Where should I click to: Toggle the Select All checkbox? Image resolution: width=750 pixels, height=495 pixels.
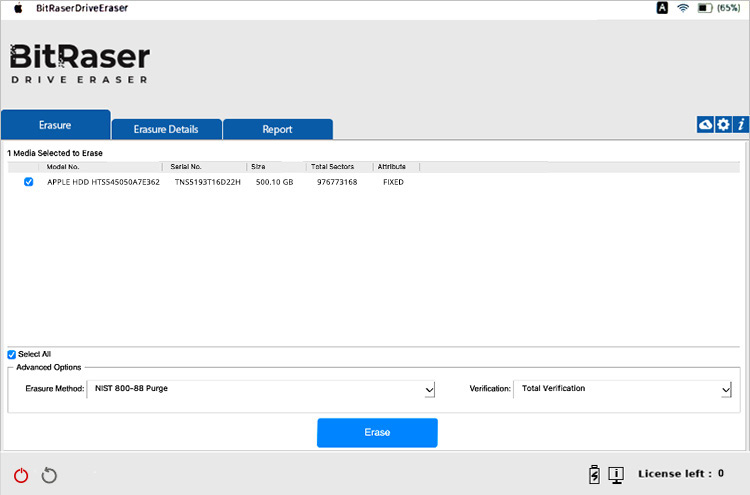click(11, 354)
